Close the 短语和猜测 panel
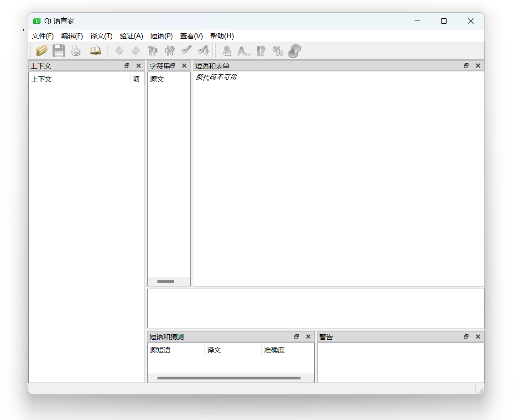The width and height of the screenshot is (515, 420). (308, 337)
